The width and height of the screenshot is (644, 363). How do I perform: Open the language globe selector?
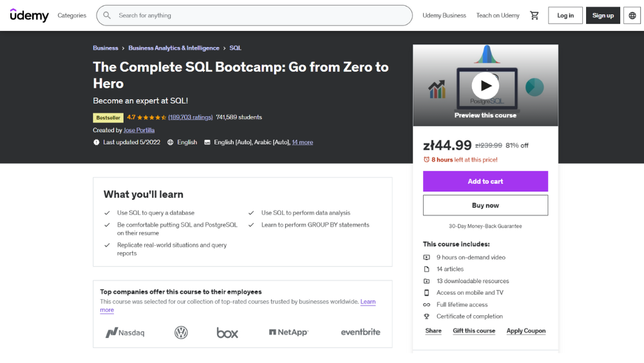click(632, 15)
